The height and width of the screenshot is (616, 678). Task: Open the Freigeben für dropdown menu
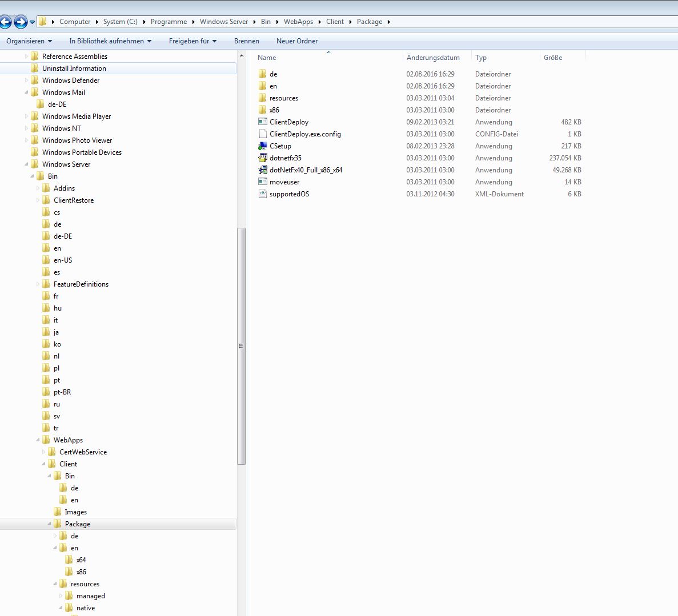click(x=192, y=41)
